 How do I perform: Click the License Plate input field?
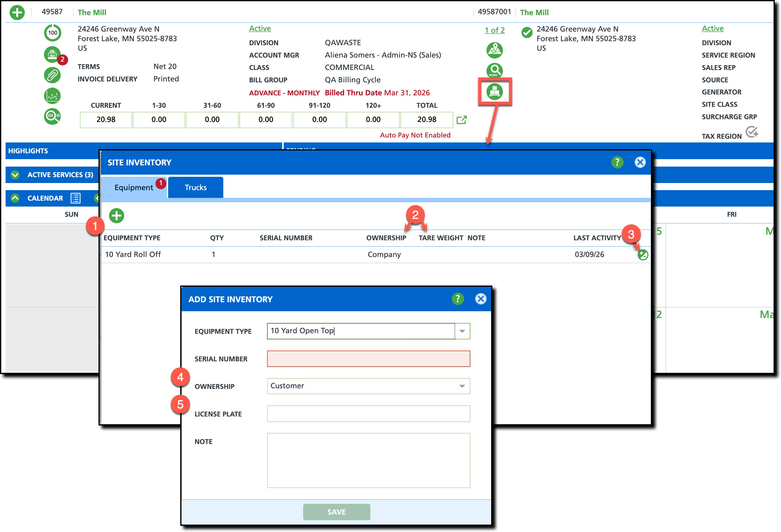click(x=368, y=414)
